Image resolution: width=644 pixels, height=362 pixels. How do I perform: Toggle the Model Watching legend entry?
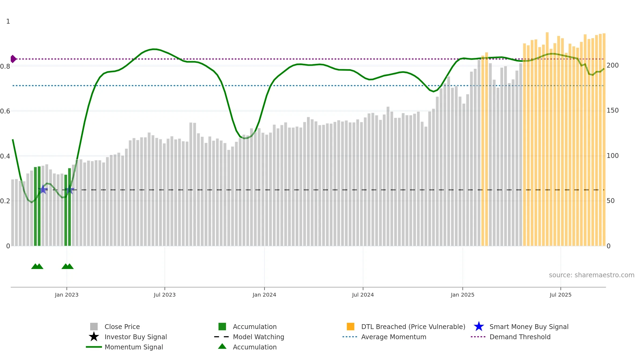258,337
